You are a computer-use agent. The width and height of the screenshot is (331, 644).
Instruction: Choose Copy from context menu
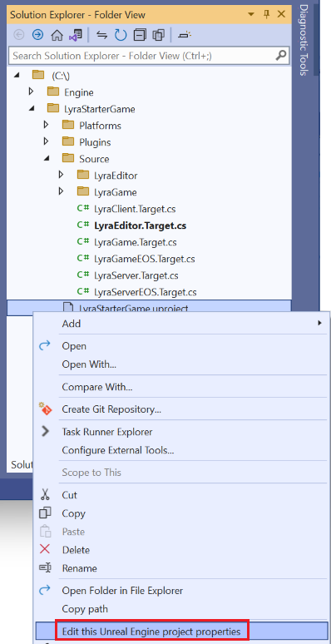181,513
